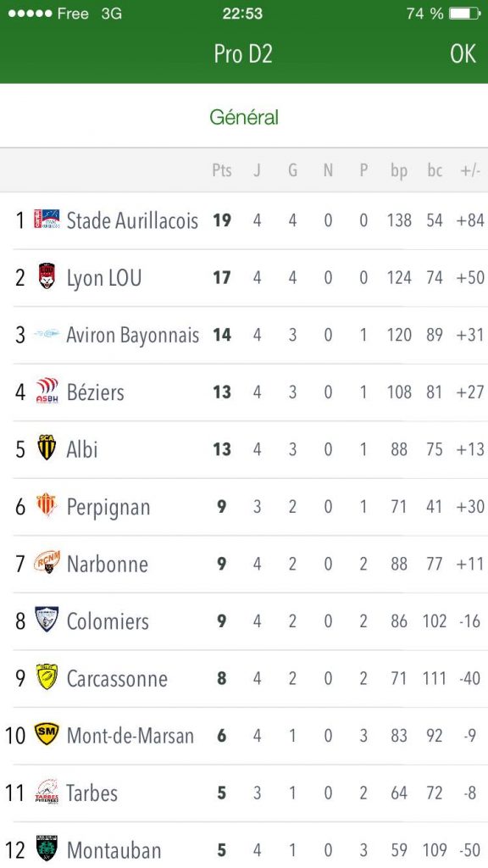Tap the Pts column header
488x868 pixels.
point(222,170)
